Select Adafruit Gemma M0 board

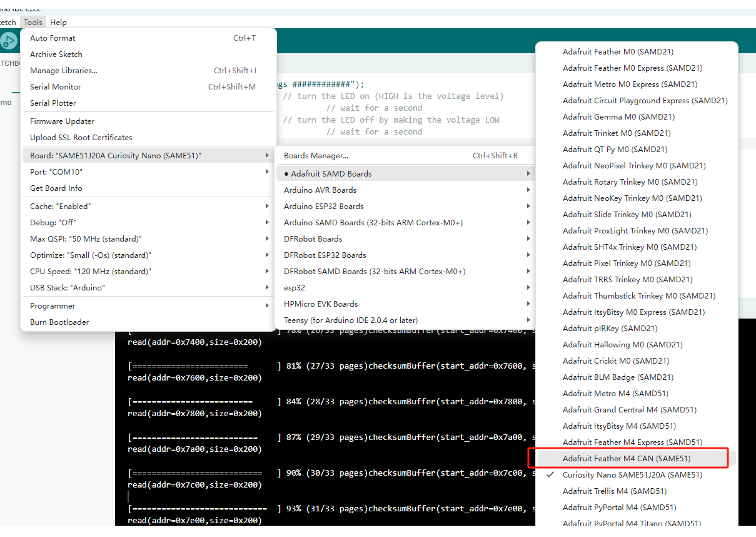[x=637, y=117]
